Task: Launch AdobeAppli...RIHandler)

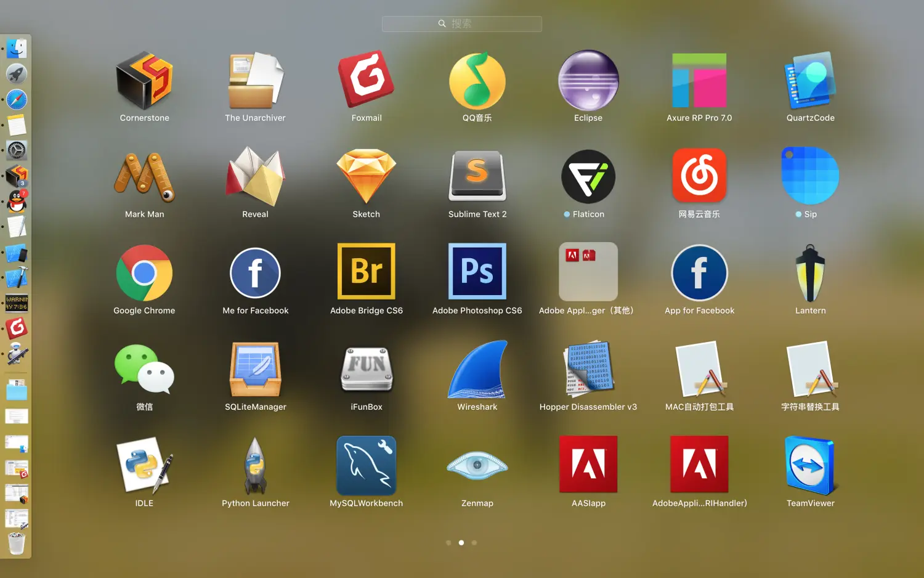Action: click(x=699, y=464)
